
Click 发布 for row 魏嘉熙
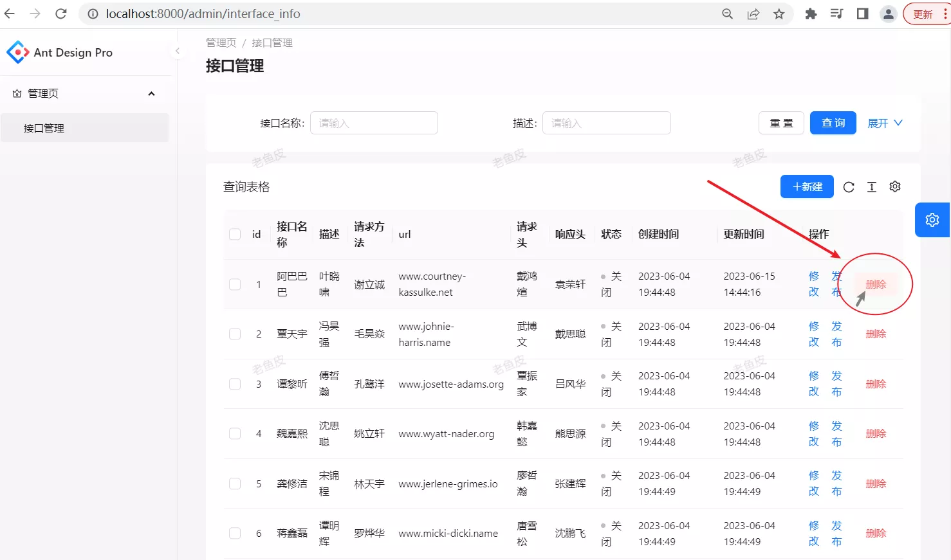pos(836,433)
